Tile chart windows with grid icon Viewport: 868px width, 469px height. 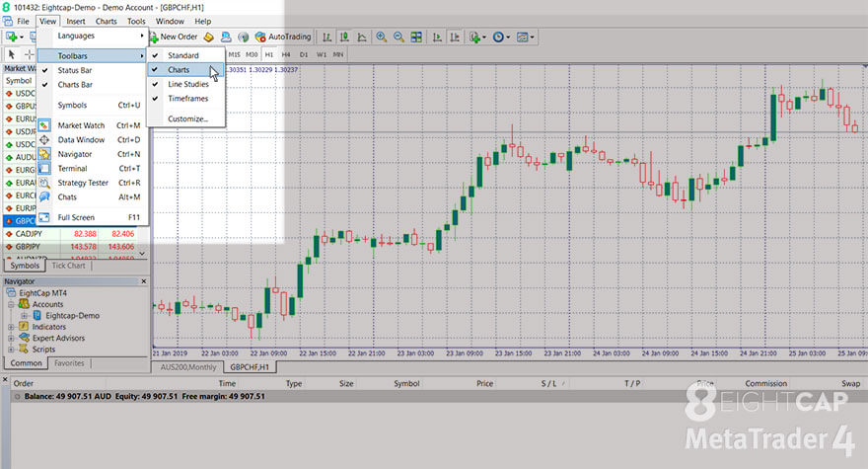point(416,37)
